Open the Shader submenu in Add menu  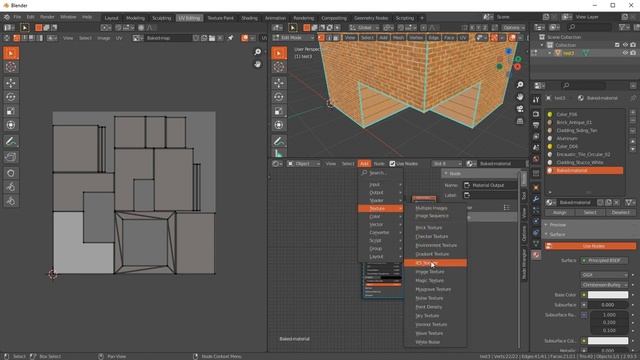[x=380, y=200]
